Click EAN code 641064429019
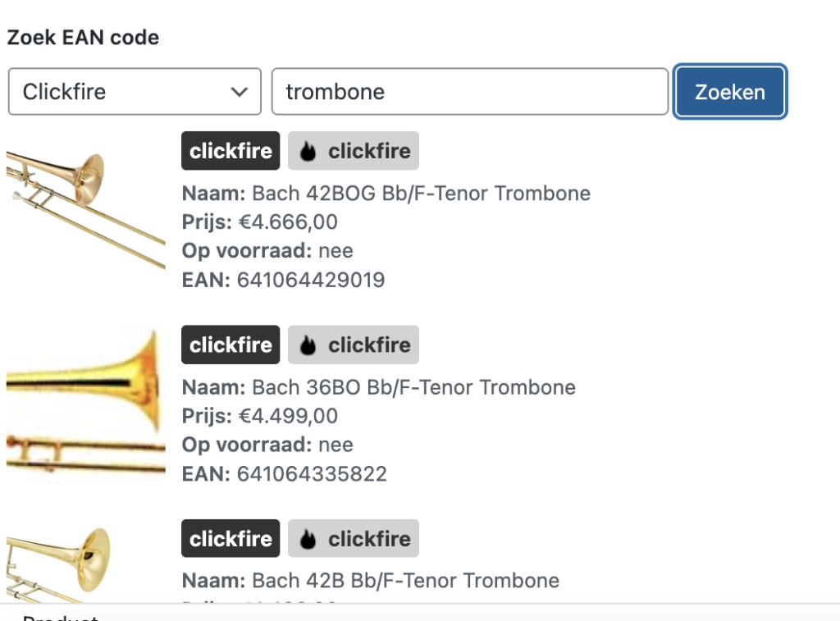The width and height of the screenshot is (840, 621). [x=311, y=281]
